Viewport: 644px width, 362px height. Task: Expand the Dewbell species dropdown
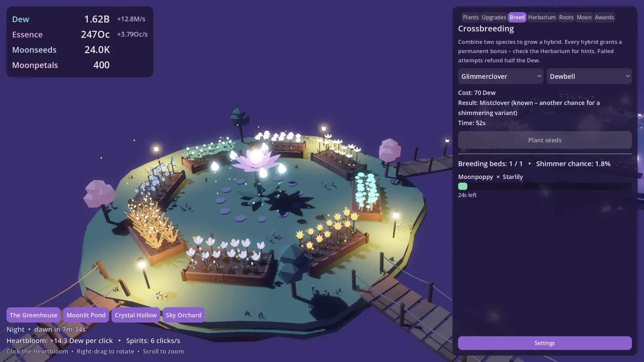click(589, 76)
